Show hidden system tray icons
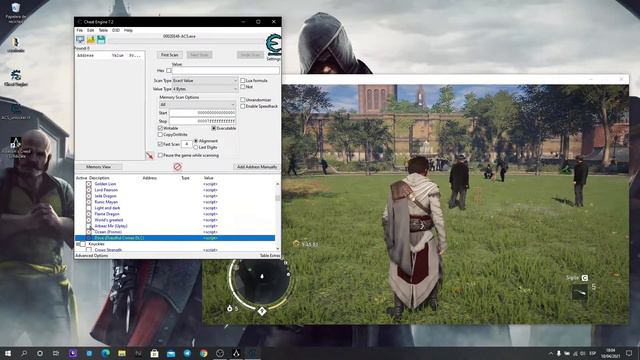 [550, 353]
